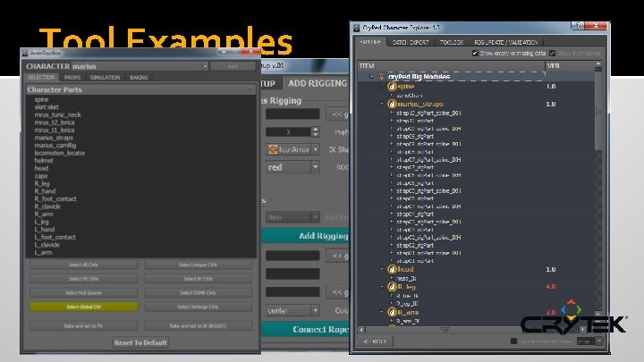Open the TOOLBOX tab
This screenshot has height=362, width=644.
452,42
